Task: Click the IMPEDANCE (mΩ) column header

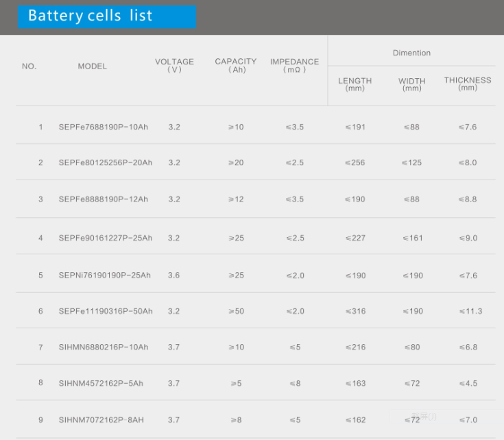Action: [x=294, y=66]
